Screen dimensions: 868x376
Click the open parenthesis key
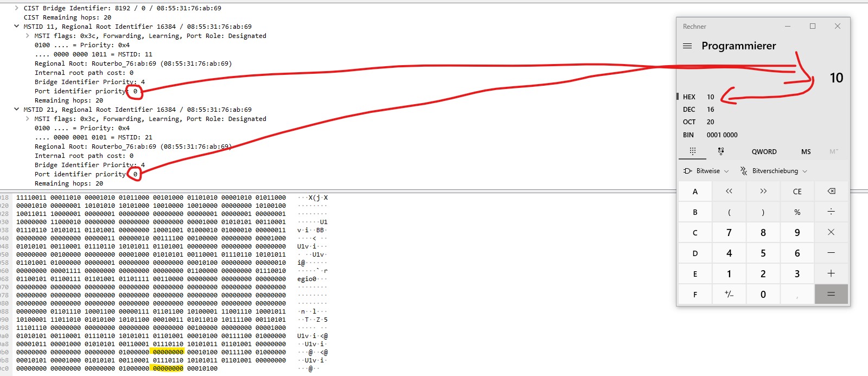[x=729, y=212]
